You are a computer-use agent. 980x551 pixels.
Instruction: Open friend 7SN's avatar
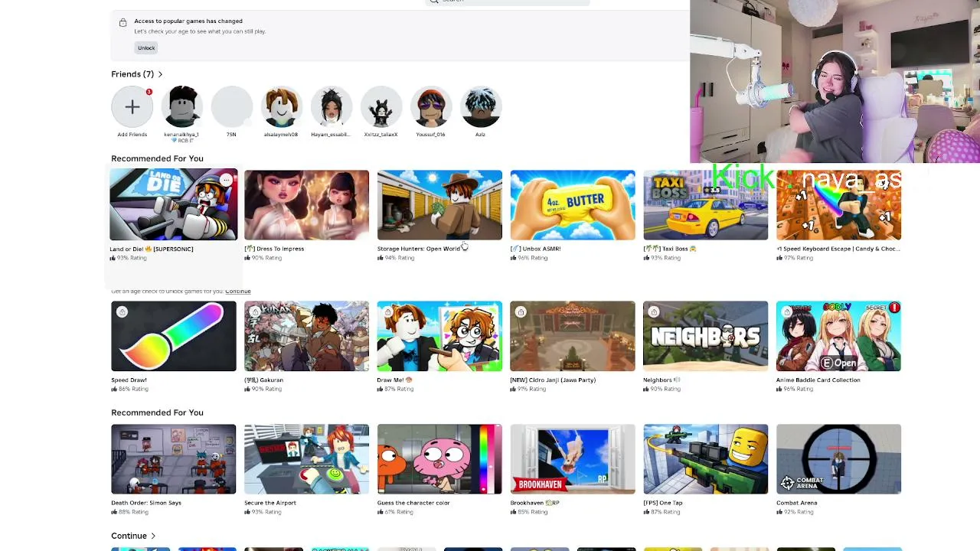(x=231, y=106)
